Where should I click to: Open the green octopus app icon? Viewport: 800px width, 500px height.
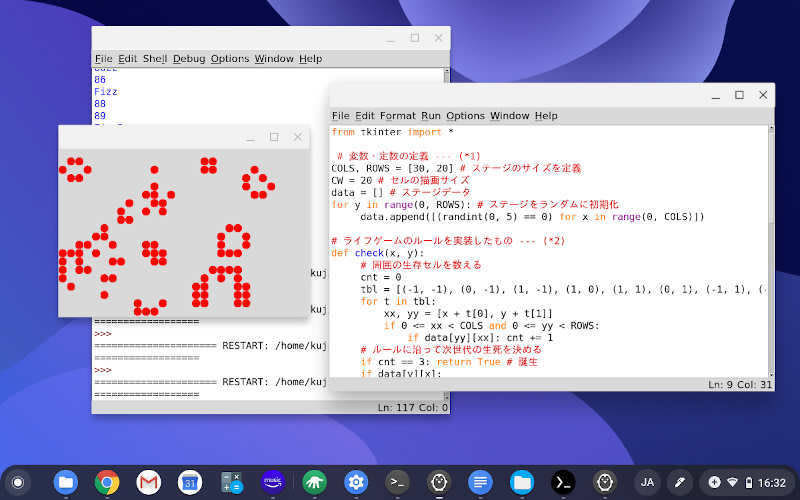click(x=314, y=482)
